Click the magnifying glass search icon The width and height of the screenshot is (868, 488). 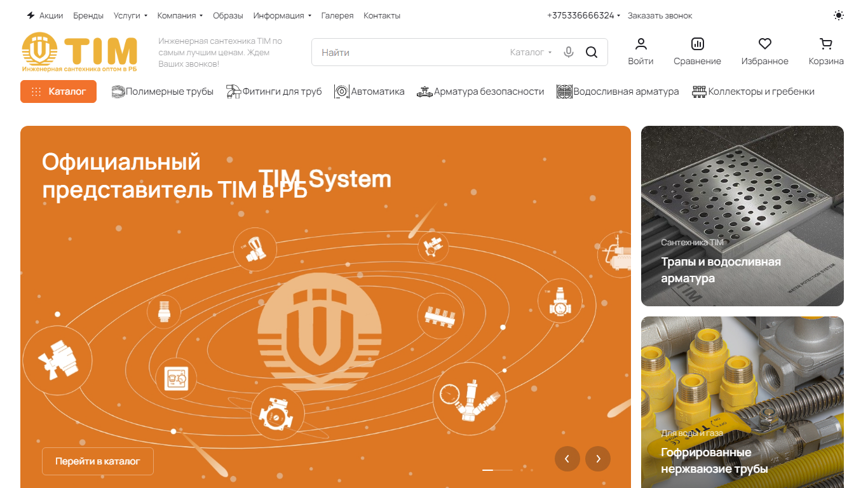tap(592, 52)
